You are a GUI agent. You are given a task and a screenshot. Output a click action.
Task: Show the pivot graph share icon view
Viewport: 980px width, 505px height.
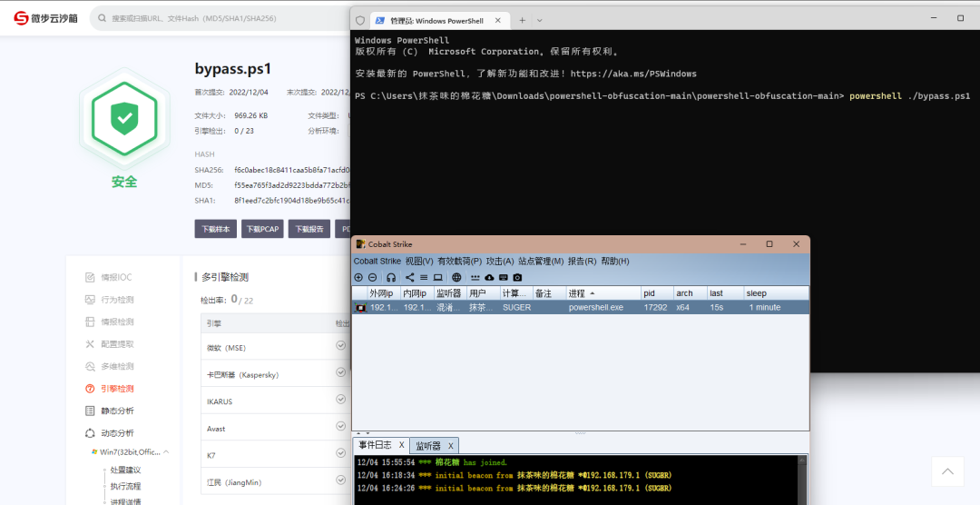pos(409,277)
